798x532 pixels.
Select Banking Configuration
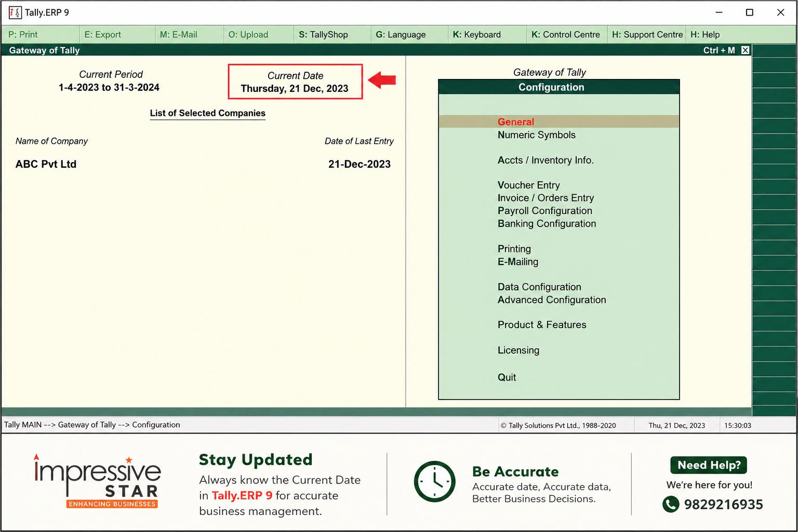point(547,224)
